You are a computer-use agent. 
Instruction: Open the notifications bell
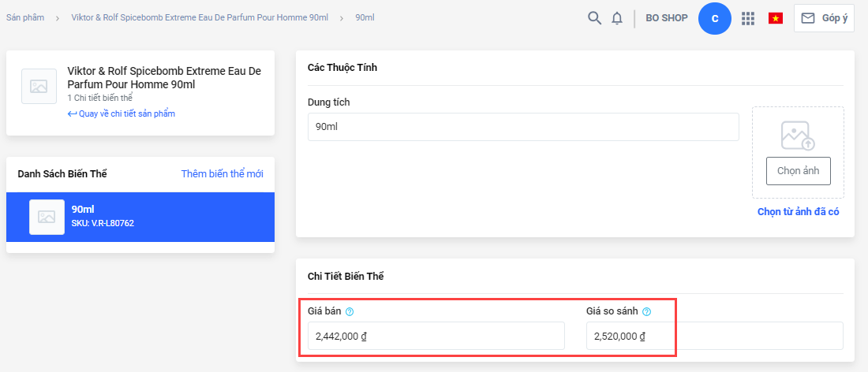tap(617, 18)
